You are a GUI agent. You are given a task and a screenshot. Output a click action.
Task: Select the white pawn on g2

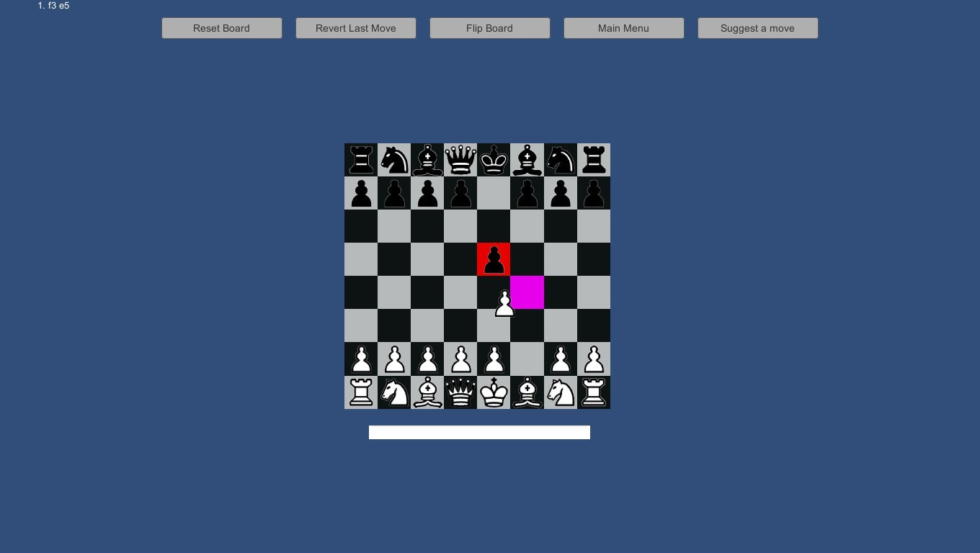[560, 359]
